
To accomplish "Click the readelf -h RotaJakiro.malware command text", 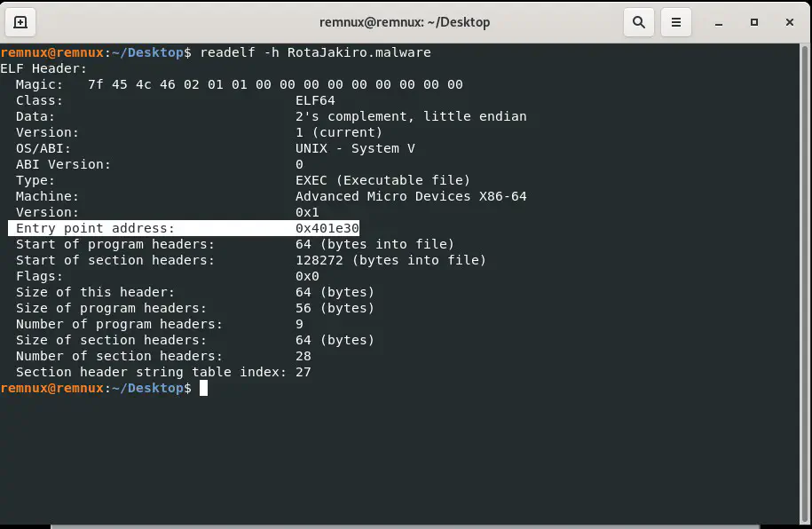I will point(315,52).
